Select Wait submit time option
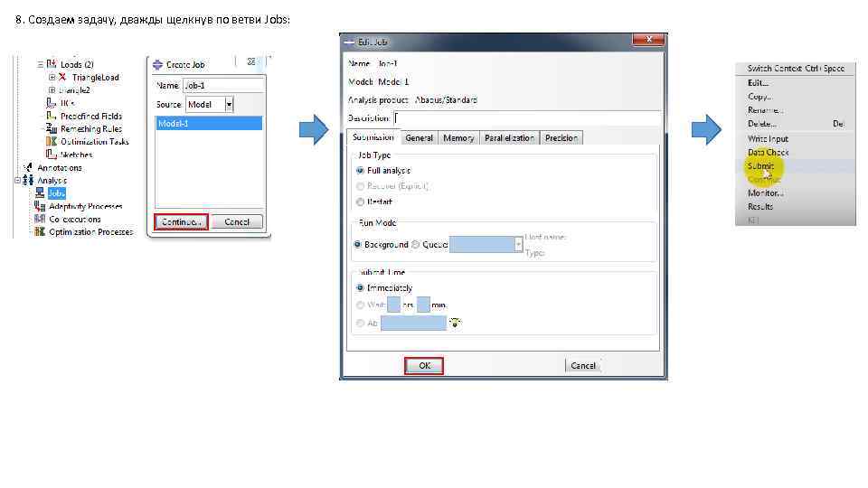The width and height of the screenshot is (868, 488). click(361, 305)
